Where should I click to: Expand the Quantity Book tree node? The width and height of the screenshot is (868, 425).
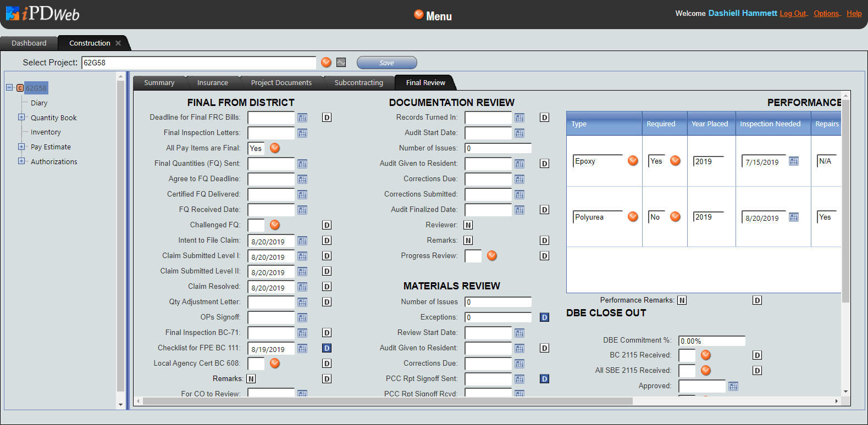[x=21, y=118]
